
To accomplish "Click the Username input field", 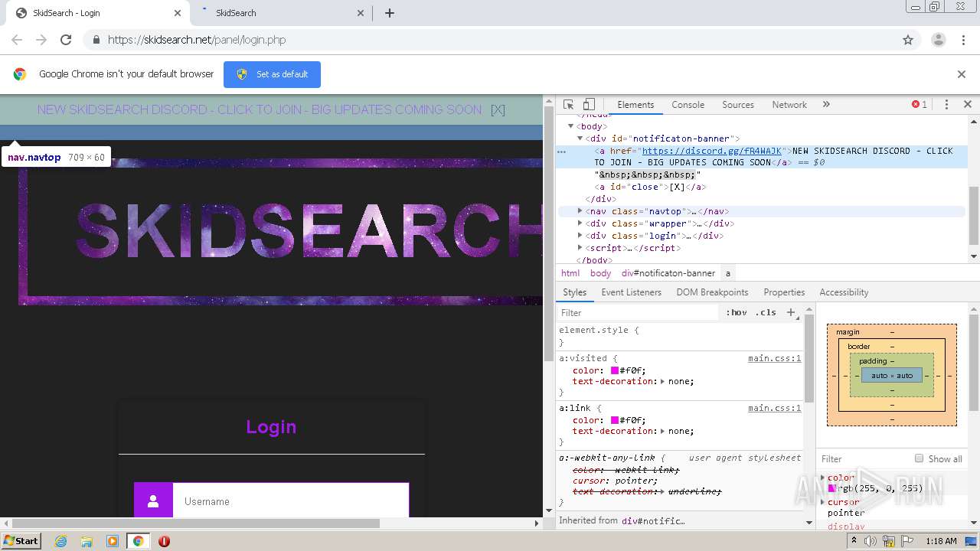I will pos(291,501).
